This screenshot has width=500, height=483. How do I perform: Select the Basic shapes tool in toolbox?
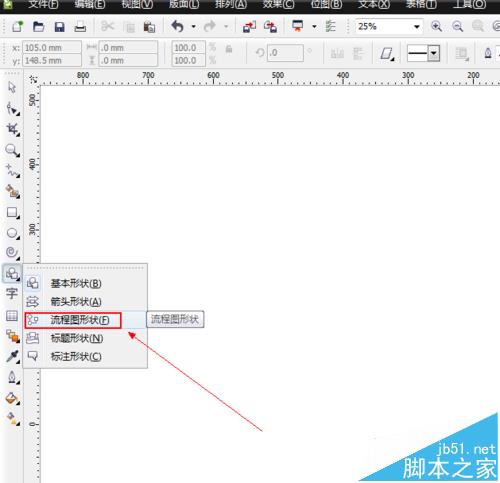[12, 274]
